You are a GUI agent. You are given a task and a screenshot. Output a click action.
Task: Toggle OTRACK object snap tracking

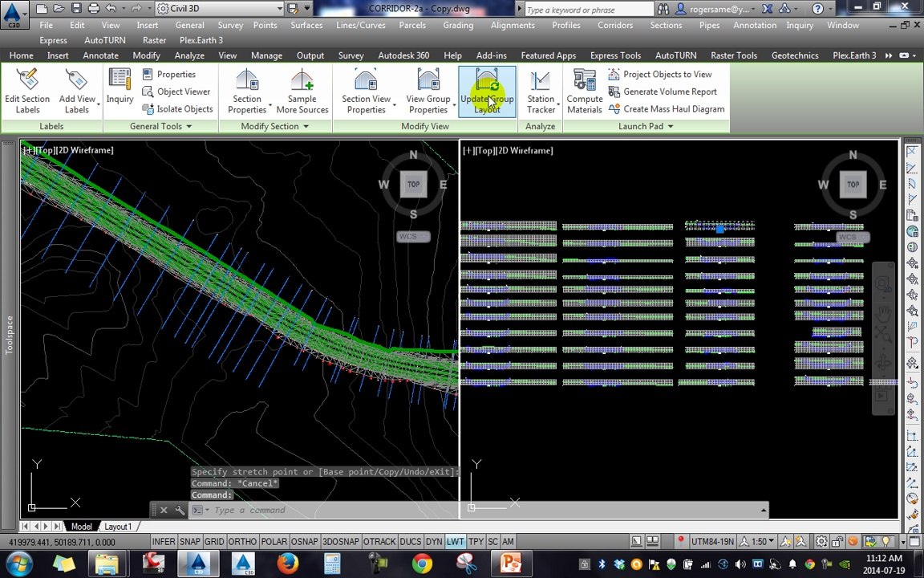379,541
